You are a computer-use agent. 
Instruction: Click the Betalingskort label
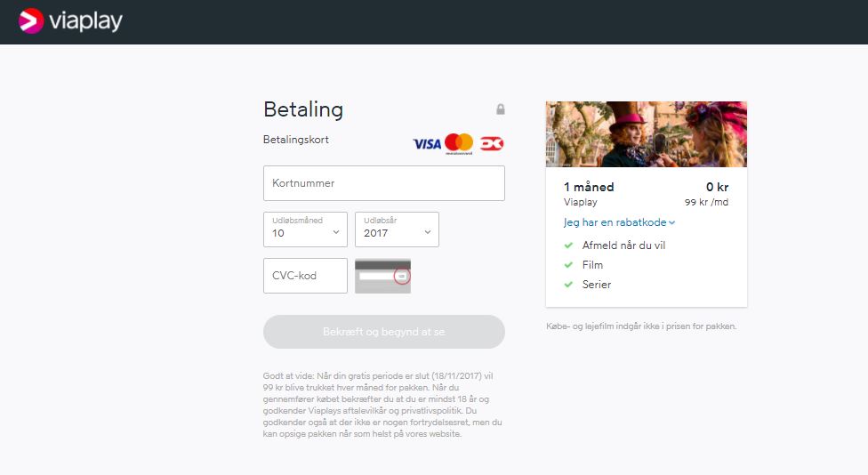[x=295, y=140]
